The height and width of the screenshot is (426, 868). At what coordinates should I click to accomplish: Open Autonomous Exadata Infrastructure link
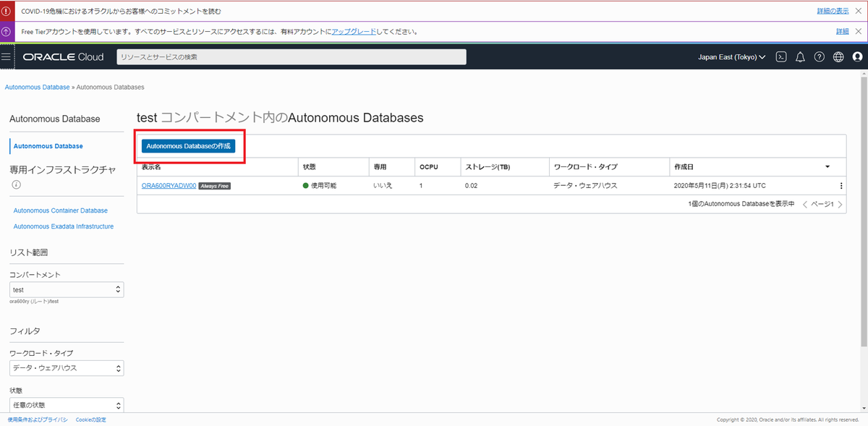[x=64, y=226]
